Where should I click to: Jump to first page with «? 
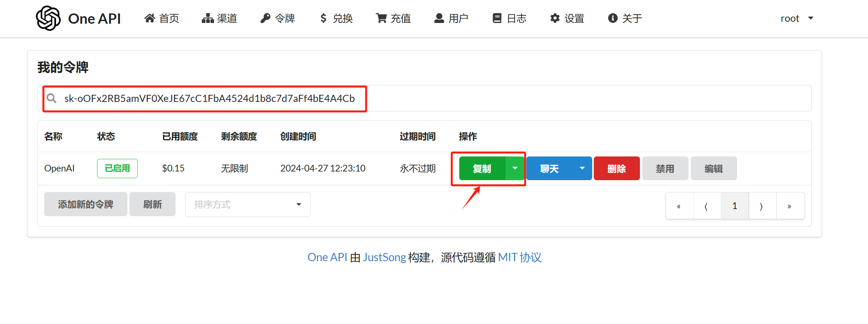(679, 206)
